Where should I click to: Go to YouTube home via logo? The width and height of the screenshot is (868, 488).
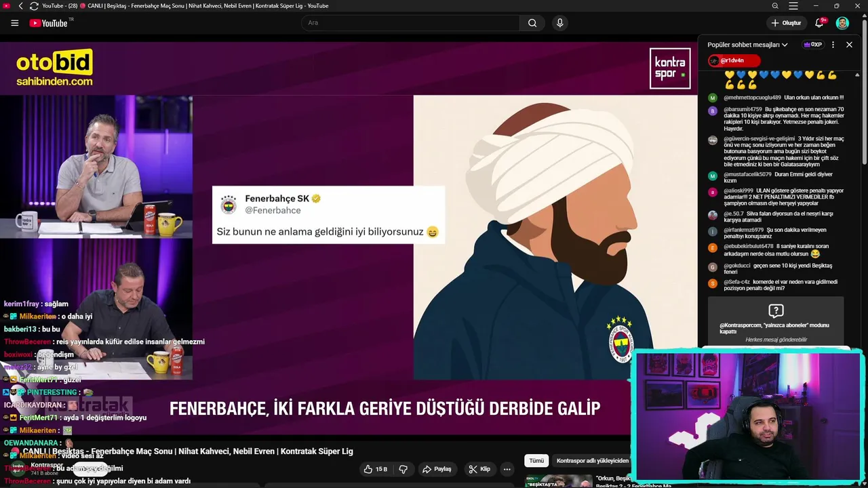(49, 23)
